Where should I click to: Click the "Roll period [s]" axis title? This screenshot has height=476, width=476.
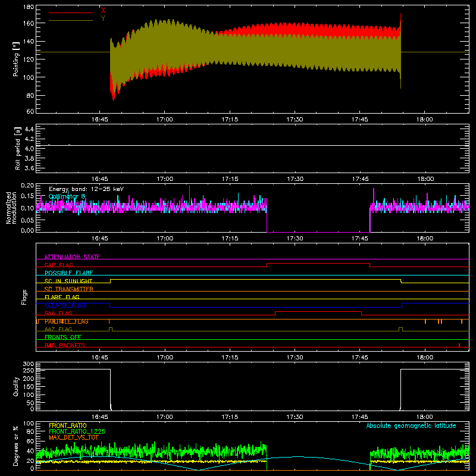pyautogui.click(x=18, y=148)
